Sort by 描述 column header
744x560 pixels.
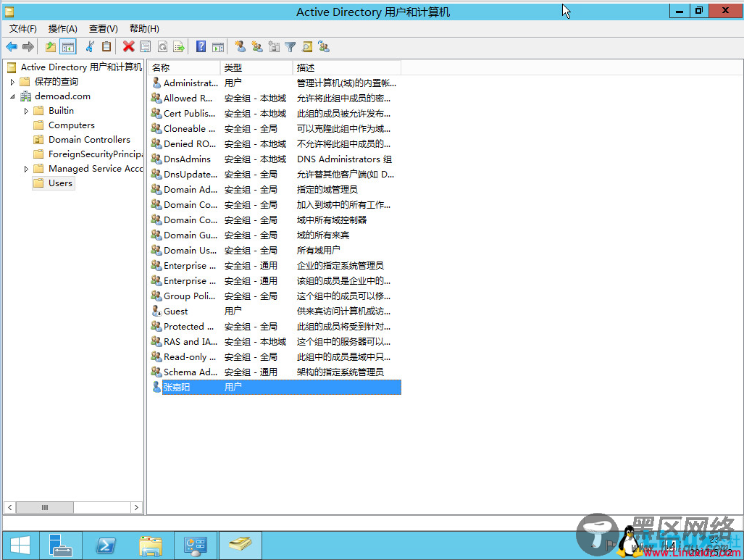pyautogui.click(x=347, y=67)
